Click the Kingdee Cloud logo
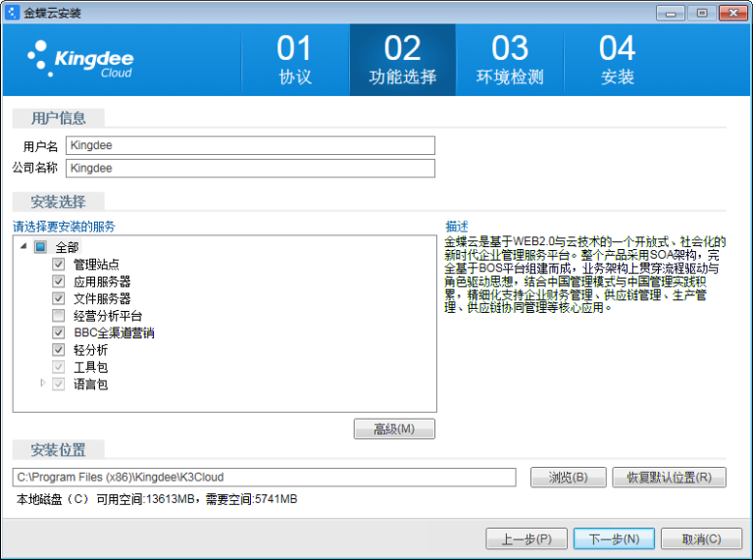 pos(80,59)
